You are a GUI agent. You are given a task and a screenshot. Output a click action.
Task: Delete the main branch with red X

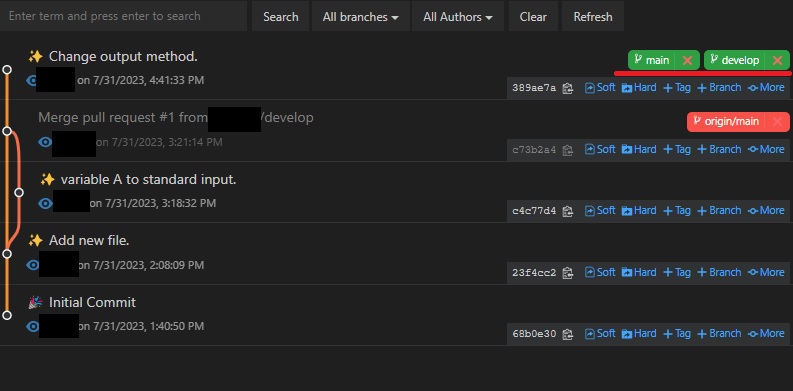pos(687,61)
